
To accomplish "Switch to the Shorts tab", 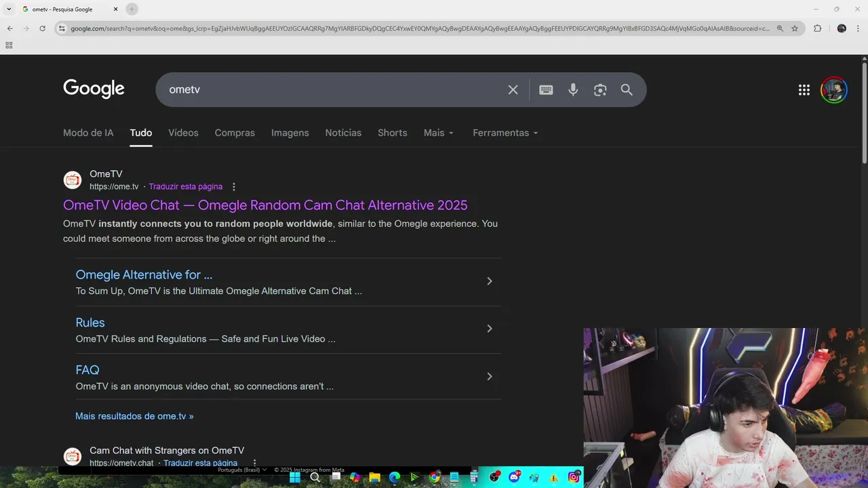I will click(393, 133).
